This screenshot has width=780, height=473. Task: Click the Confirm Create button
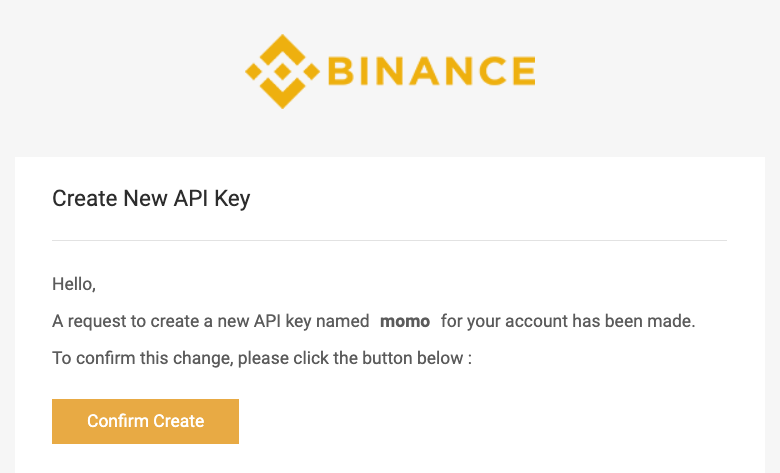tap(145, 421)
